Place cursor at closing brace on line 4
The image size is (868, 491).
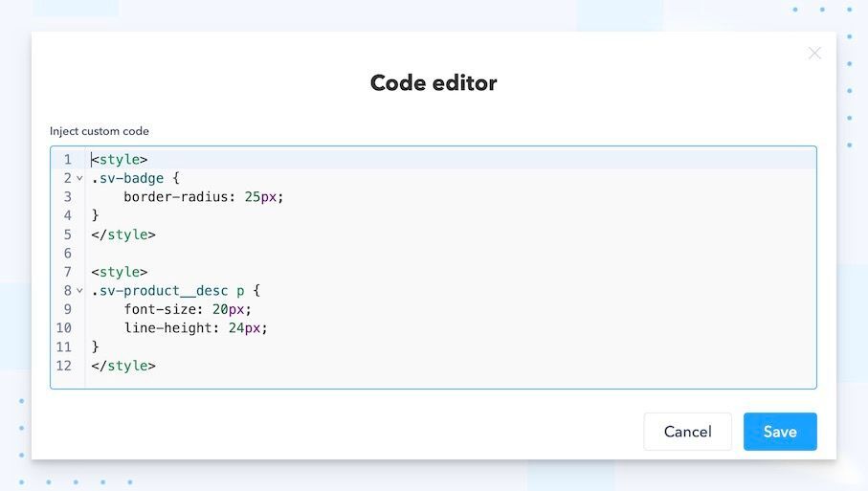(x=96, y=216)
